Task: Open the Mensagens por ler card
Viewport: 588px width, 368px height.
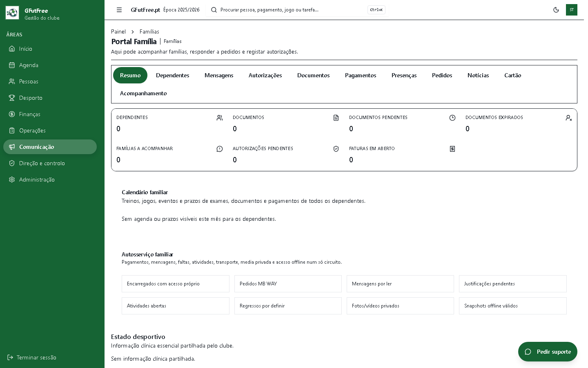Action: coord(400,284)
